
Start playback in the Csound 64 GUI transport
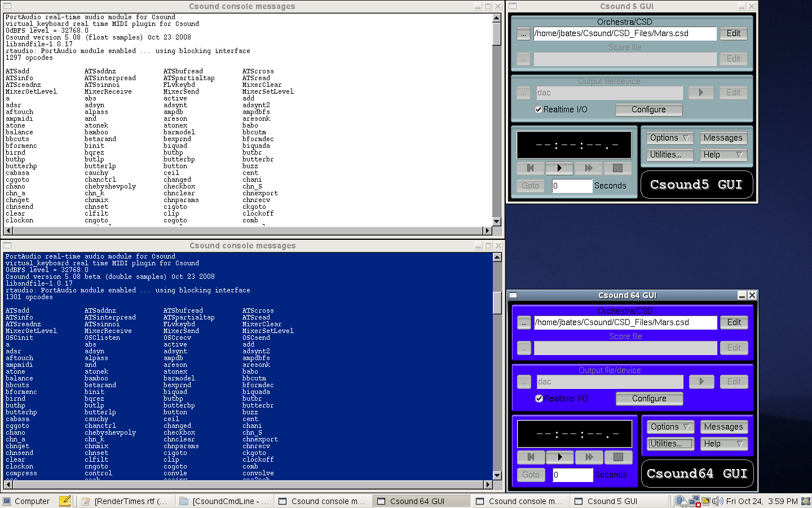click(x=560, y=457)
